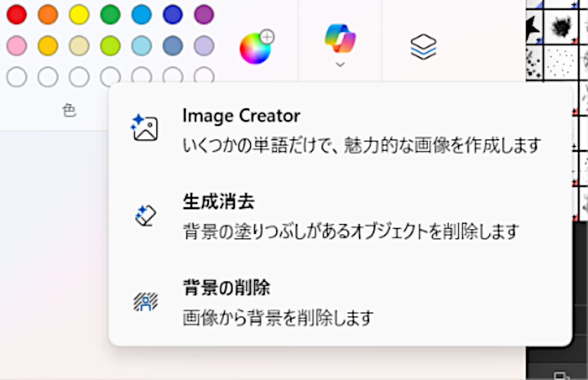Click the remove background person icon
This screenshot has height=380, width=588.
(x=146, y=302)
